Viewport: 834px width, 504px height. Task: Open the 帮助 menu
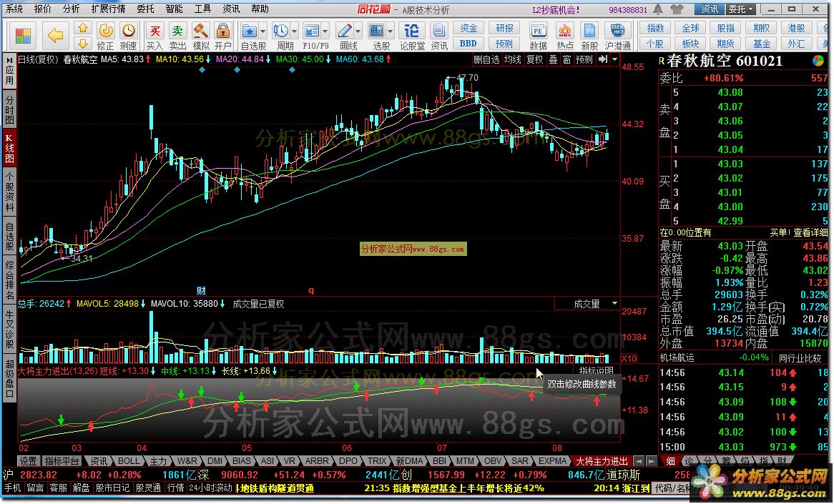260,9
